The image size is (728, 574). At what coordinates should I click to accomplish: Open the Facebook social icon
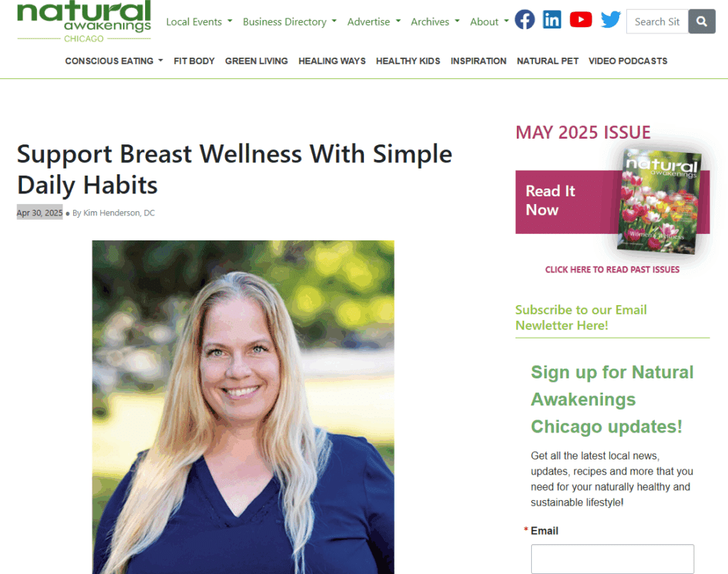click(x=525, y=20)
